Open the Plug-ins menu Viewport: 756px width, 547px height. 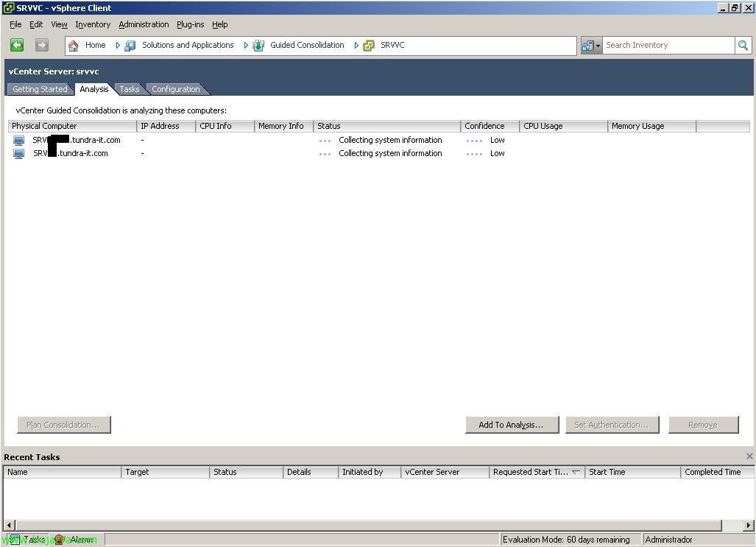[191, 24]
